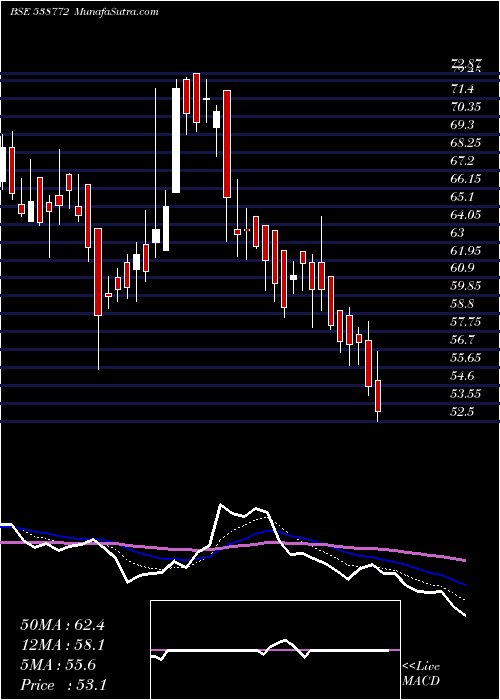Click the <<Live MACD label
Image resolution: width=500 pixels, height=700 pixels.
coord(421,674)
